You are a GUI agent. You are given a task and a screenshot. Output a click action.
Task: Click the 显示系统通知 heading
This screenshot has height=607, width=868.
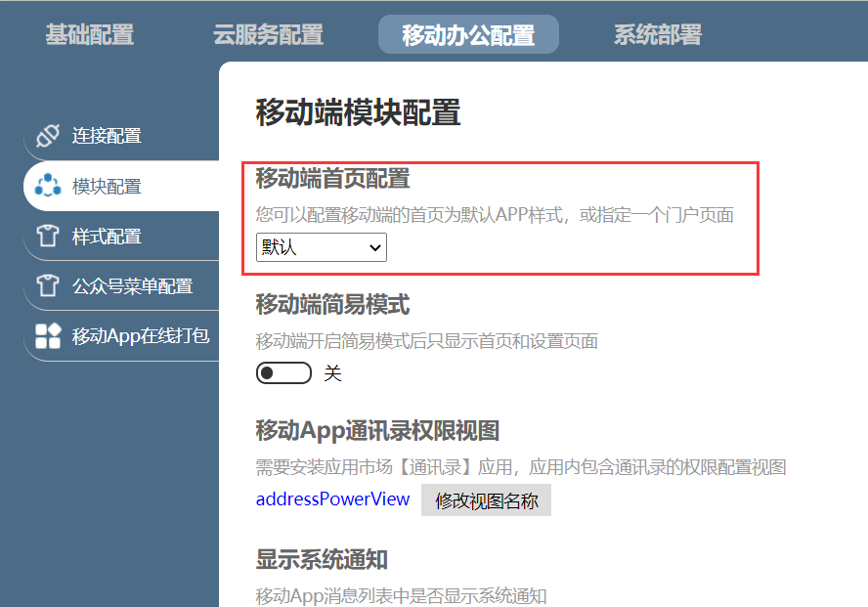click(x=322, y=559)
